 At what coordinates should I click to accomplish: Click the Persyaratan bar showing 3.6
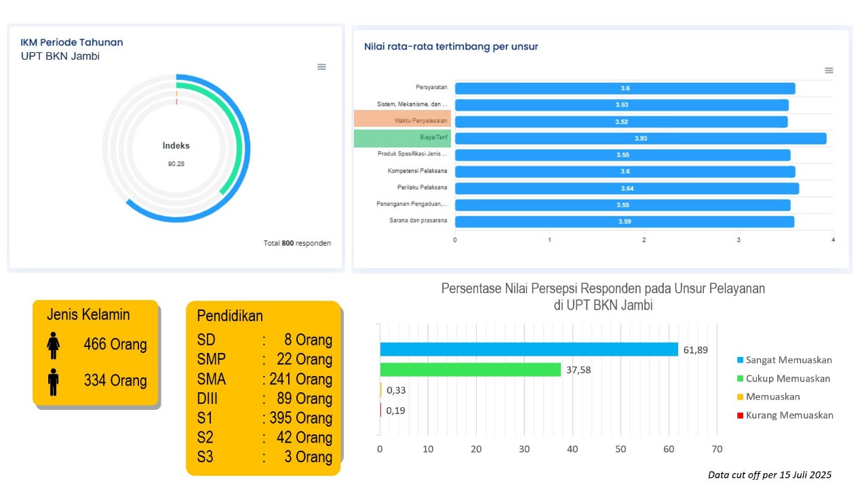tap(625, 89)
